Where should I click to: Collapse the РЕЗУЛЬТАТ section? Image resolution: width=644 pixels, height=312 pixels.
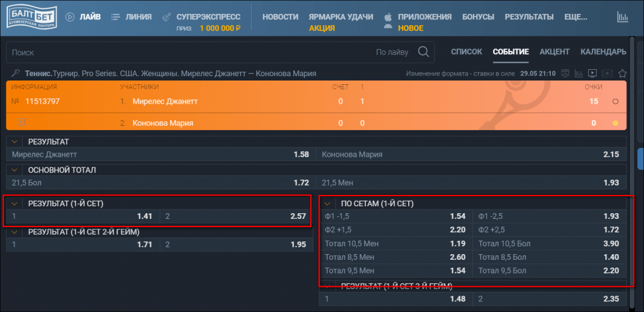15,142
